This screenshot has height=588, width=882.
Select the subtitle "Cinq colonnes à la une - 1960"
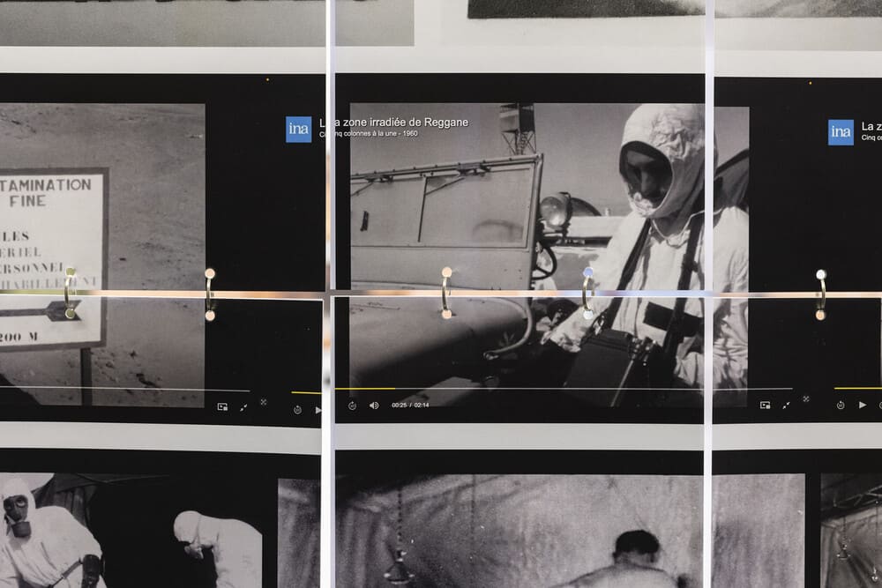tap(369, 134)
